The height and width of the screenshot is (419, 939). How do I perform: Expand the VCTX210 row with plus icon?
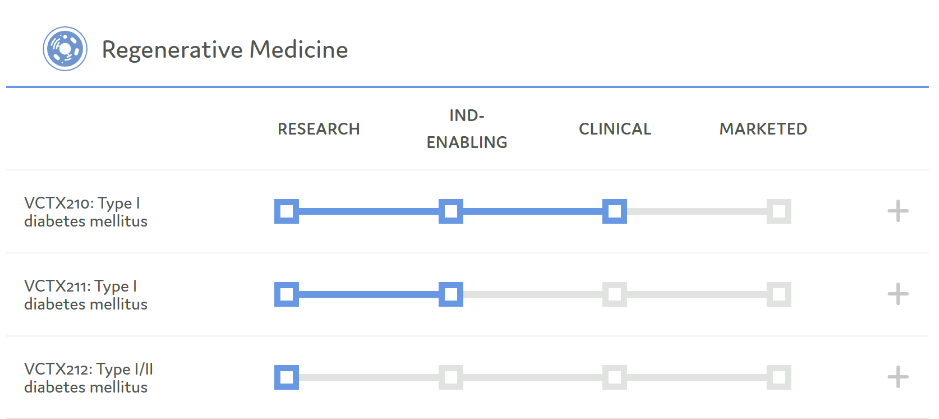click(898, 211)
